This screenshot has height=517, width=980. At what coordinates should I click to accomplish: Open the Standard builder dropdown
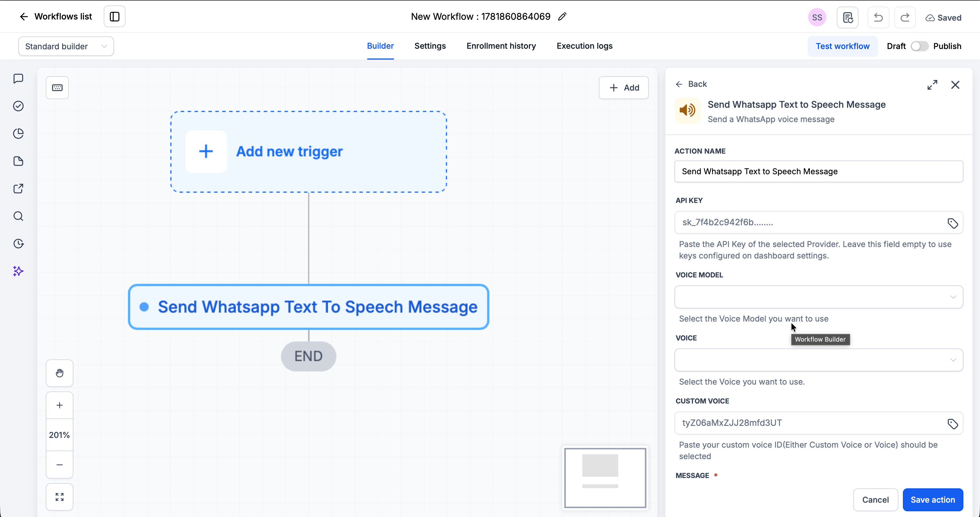[66, 46]
